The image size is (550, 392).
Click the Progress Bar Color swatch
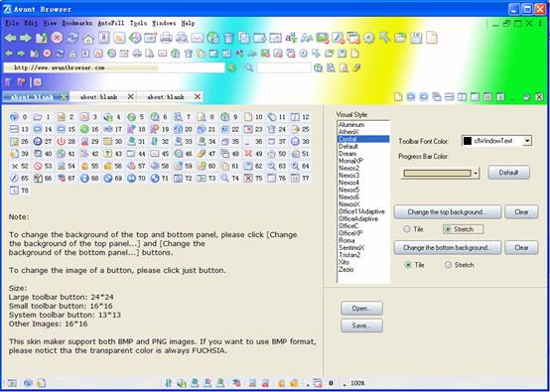437,174
